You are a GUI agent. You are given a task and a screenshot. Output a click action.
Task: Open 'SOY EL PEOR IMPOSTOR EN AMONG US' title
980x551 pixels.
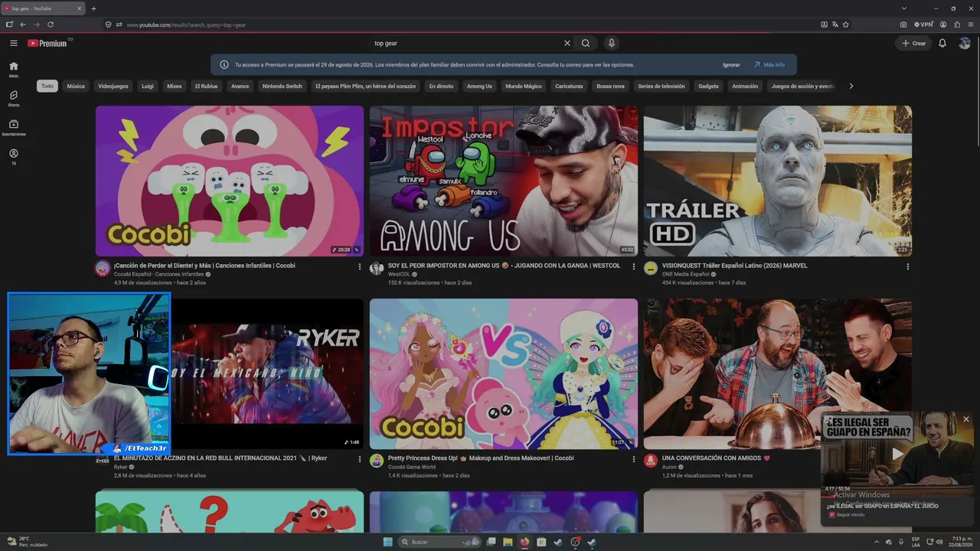[505, 266]
